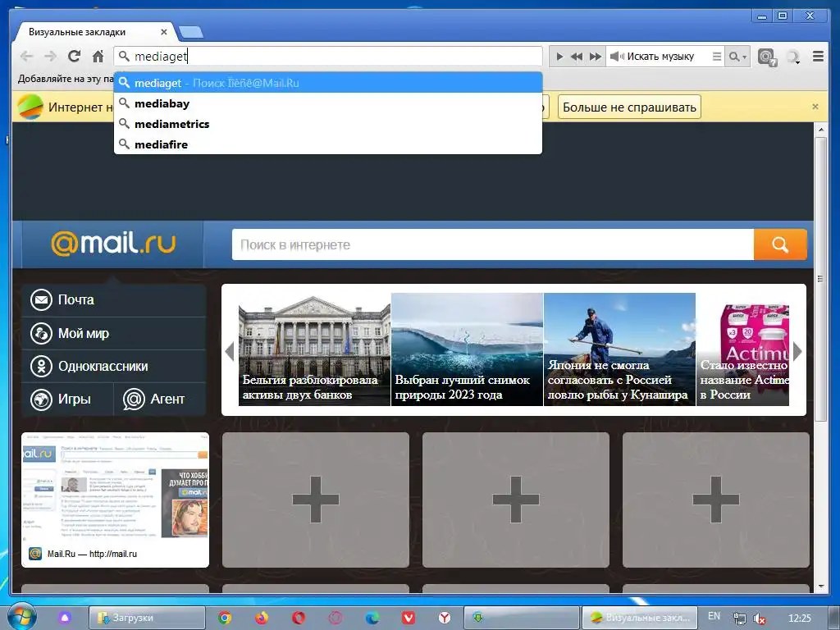
Task: Click the Игры globe icon
Action: 41,399
